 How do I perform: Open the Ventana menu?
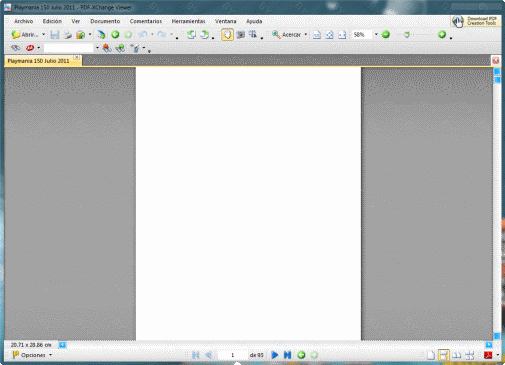(x=226, y=21)
